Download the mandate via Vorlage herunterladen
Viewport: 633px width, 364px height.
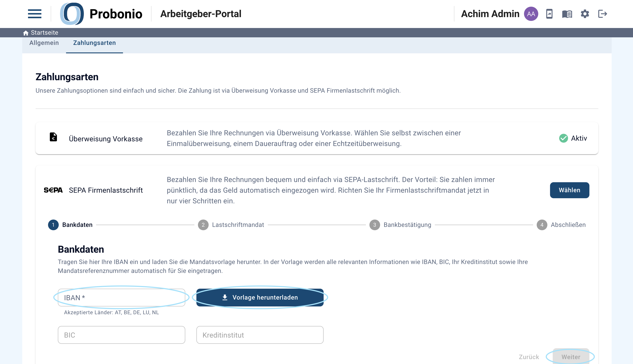260,298
